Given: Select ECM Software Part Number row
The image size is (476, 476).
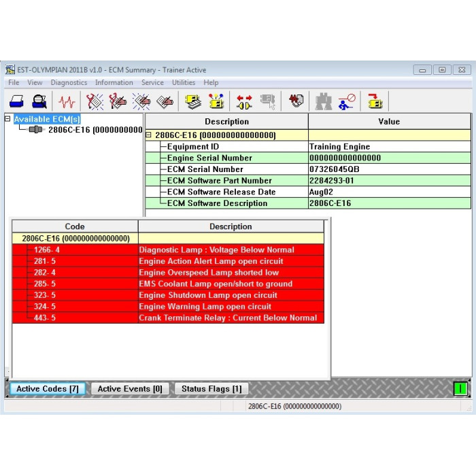Looking at the screenshot, I should pos(308,181).
